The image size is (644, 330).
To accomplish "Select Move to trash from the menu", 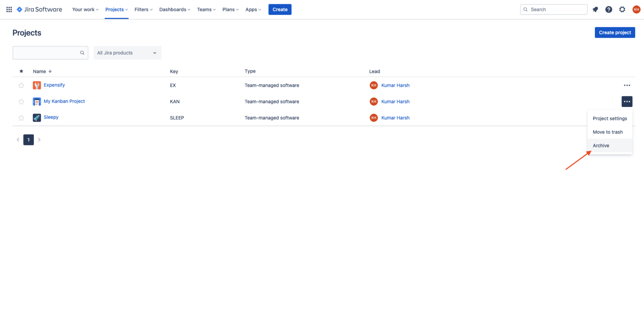I will click(x=608, y=132).
